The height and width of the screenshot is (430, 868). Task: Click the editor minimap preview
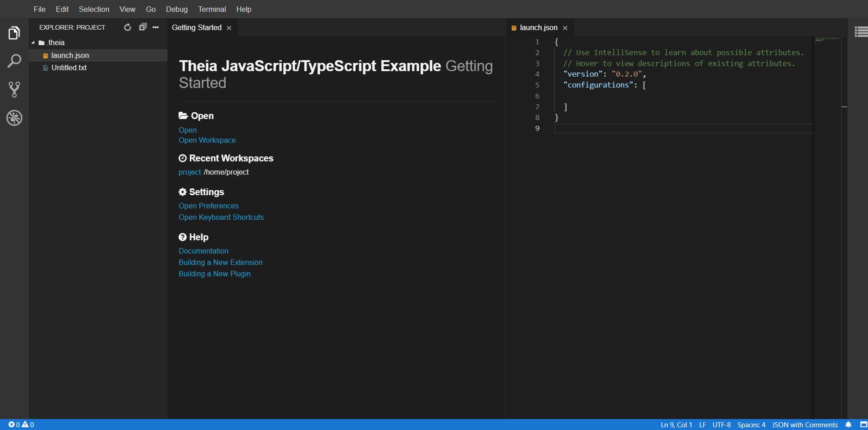coord(827,40)
